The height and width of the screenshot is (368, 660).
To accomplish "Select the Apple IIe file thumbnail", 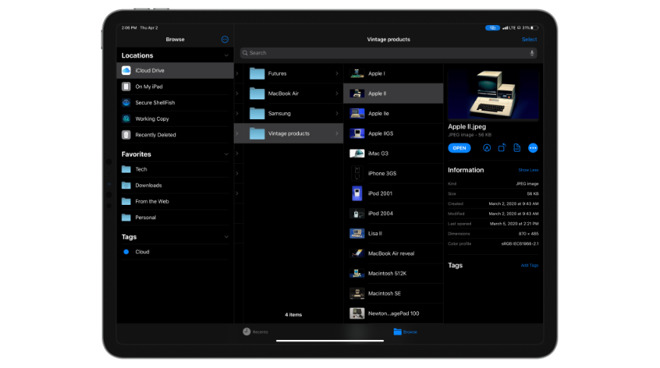I will point(357,113).
